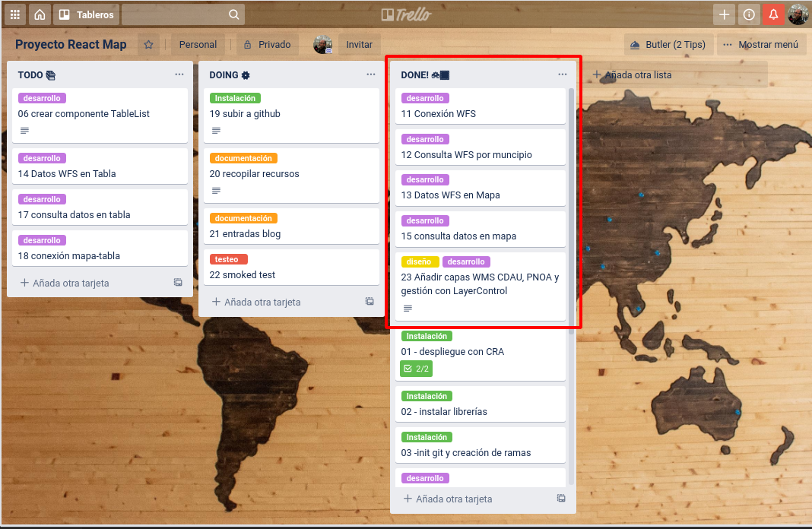Open the DOING list actions menu
Screen dimensions: 812x529
point(371,74)
